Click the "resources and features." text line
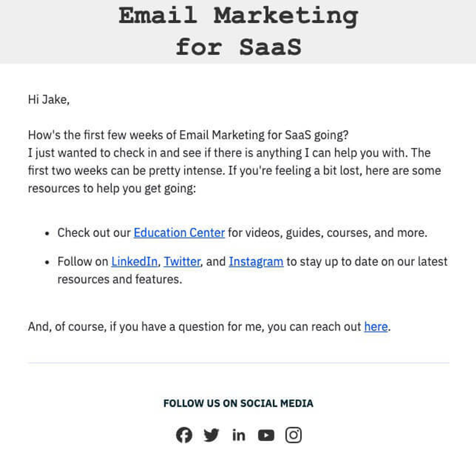This screenshot has width=476, height=455. tap(120, 279)
